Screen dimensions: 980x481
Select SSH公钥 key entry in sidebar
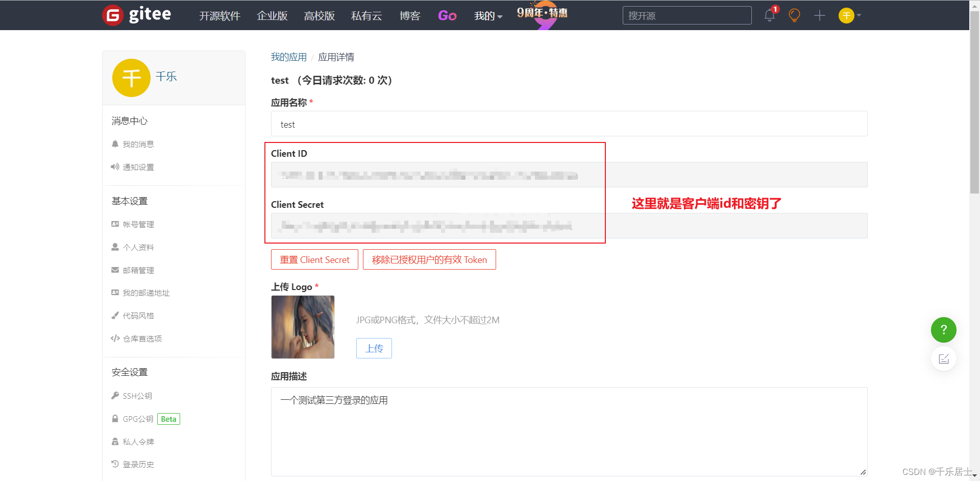tap(137, 395)
